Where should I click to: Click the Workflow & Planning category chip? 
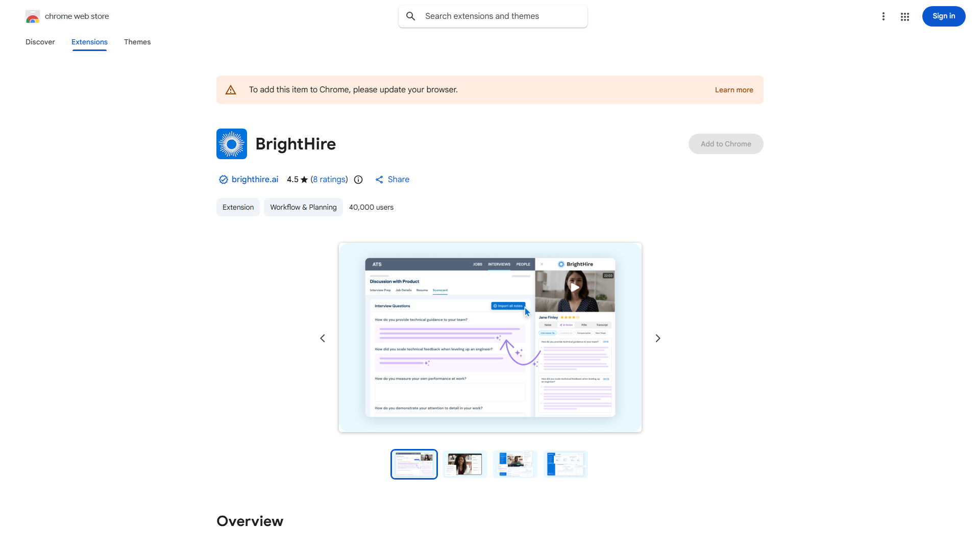(303, 207)
